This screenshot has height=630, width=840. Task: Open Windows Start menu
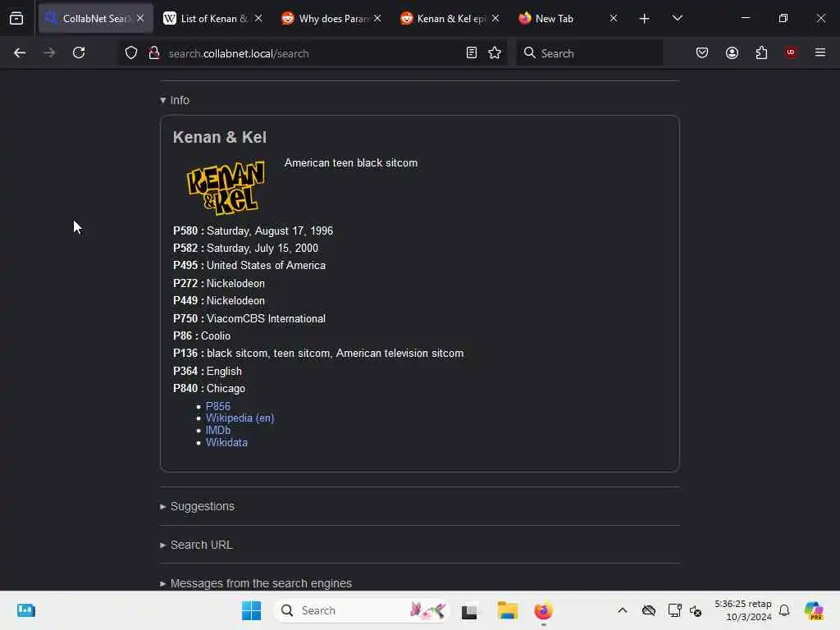(x=251, y=610)
